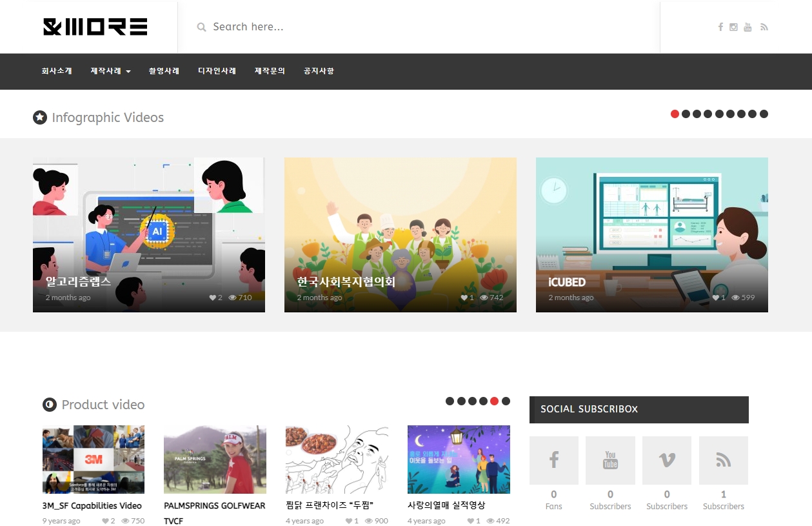Open the 공지사항 menu item
This screenshot has height=526, width=812.
point(319,71)
